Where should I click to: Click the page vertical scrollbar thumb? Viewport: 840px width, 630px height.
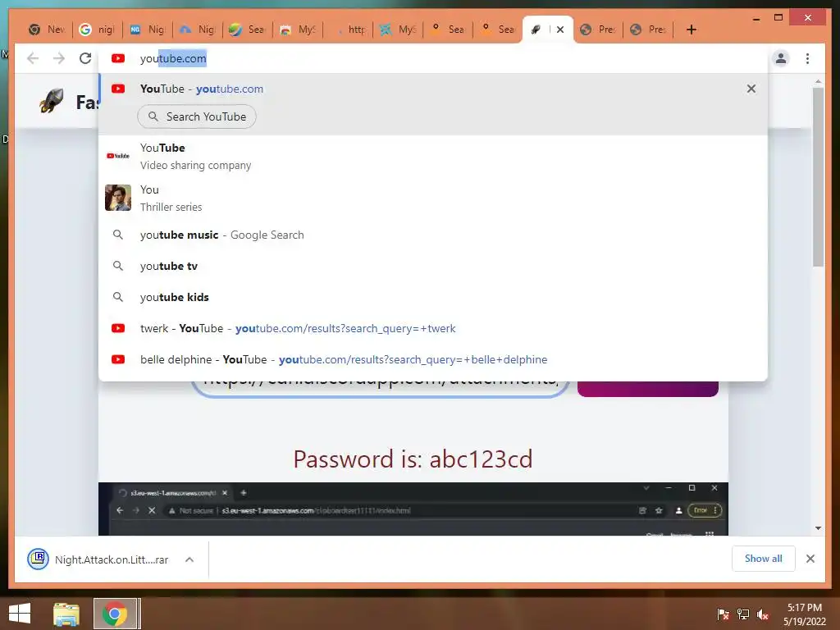click(x=818, y=177)
